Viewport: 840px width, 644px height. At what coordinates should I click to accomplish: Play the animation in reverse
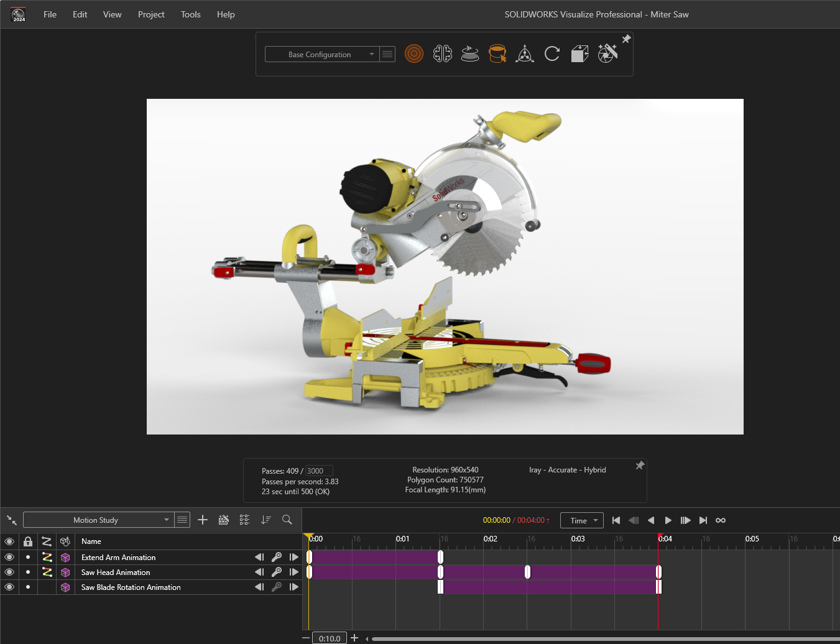(x=651, y=520)
